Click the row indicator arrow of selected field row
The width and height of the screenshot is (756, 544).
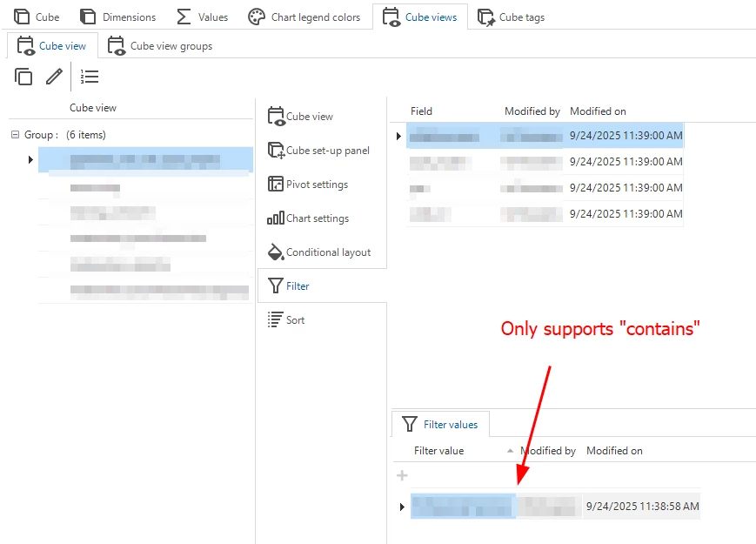(398, 136)
